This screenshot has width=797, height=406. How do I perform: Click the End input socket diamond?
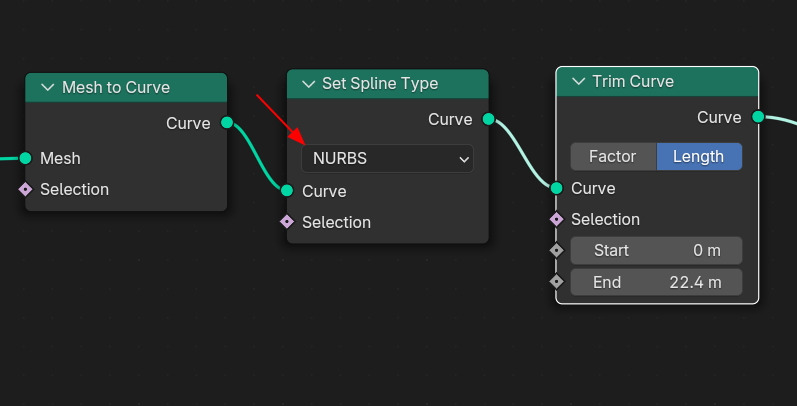click(557, 282)
